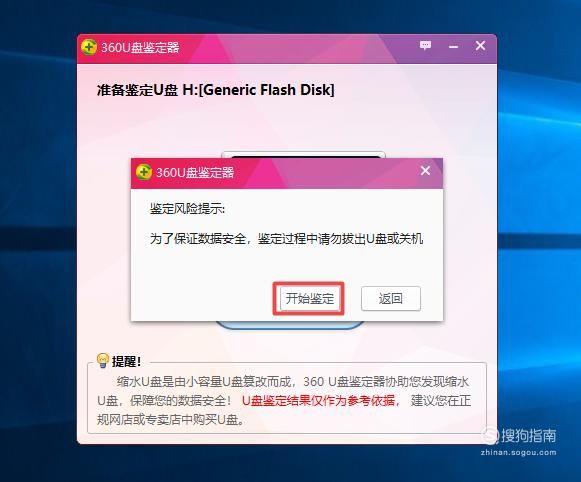This screenshot has width=581, height=482.
Task: Click the Sogou 搜狗指南 watermark logo
Action: pos(519,435)
